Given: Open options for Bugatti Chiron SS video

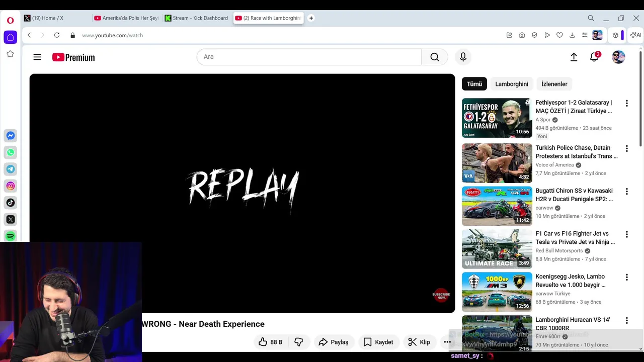Looking at the screenshot, I should click(x=626, y=192).
